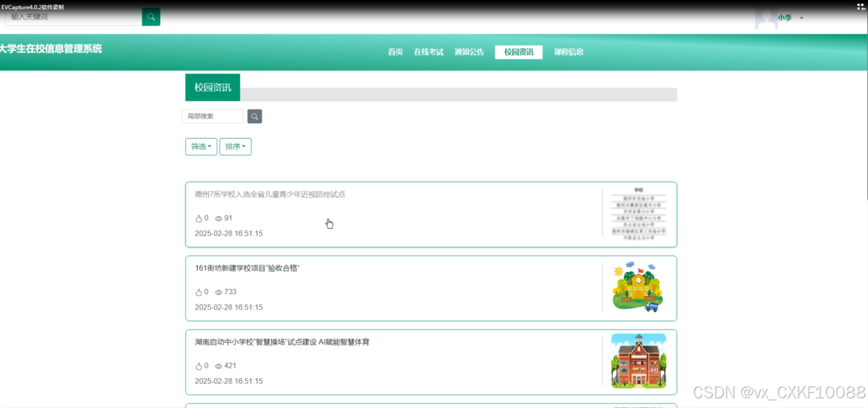The width and height of the screenshot is (868, 408).
Task: Click the 湖南 article's date 2025-02-28 16:51:15
Action: [229, 381]
